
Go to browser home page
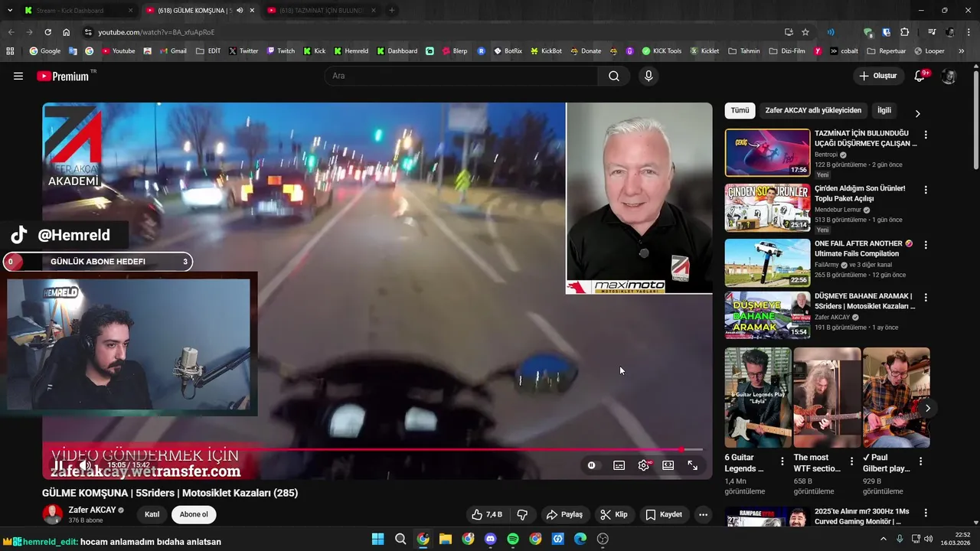(x=67, y=32)
